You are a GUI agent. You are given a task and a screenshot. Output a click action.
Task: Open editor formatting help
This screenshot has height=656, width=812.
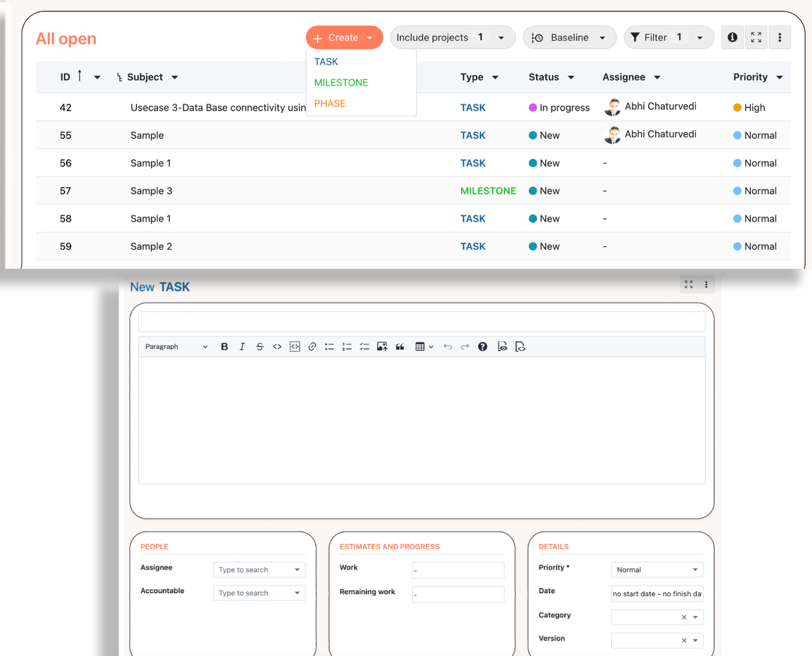coord(483,347)
